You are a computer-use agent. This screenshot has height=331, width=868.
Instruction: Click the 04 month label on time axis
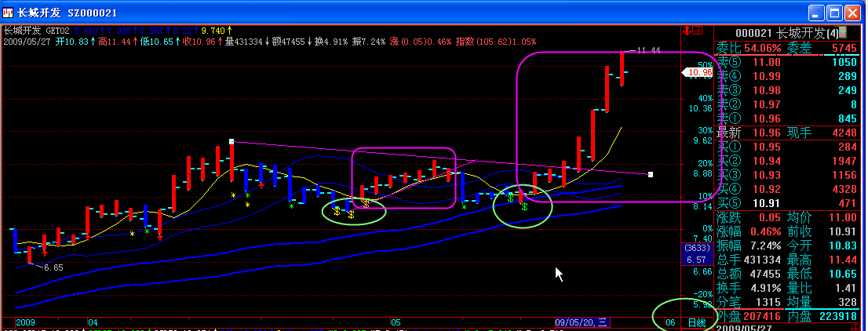click(93, 322)
